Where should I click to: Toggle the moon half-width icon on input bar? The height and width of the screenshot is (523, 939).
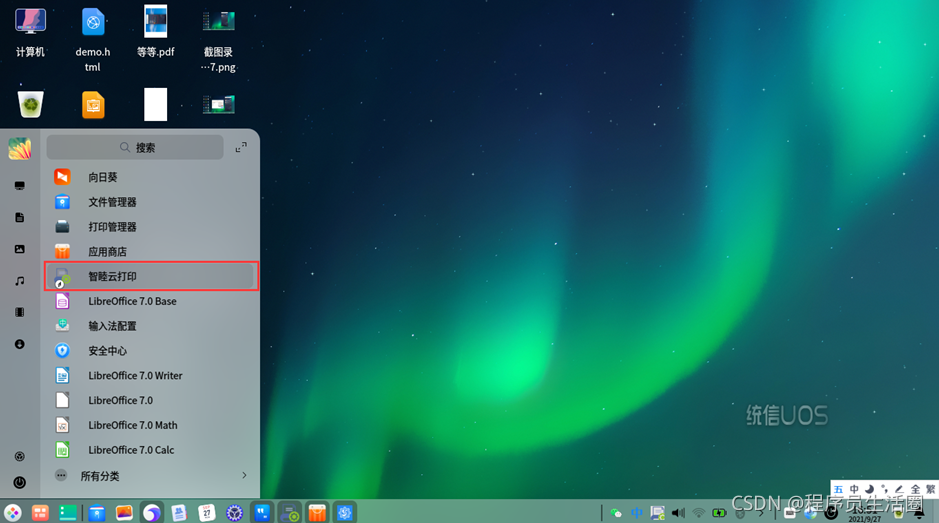tap(870, 489)
